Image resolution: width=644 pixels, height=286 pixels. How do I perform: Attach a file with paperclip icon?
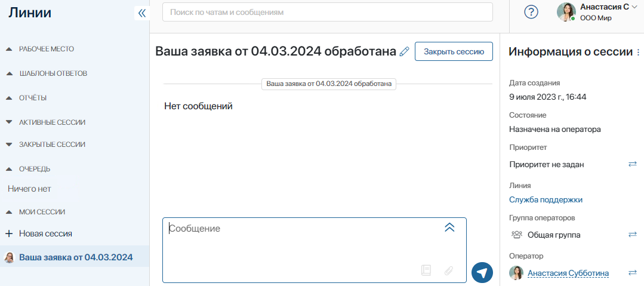pos(449,270)
